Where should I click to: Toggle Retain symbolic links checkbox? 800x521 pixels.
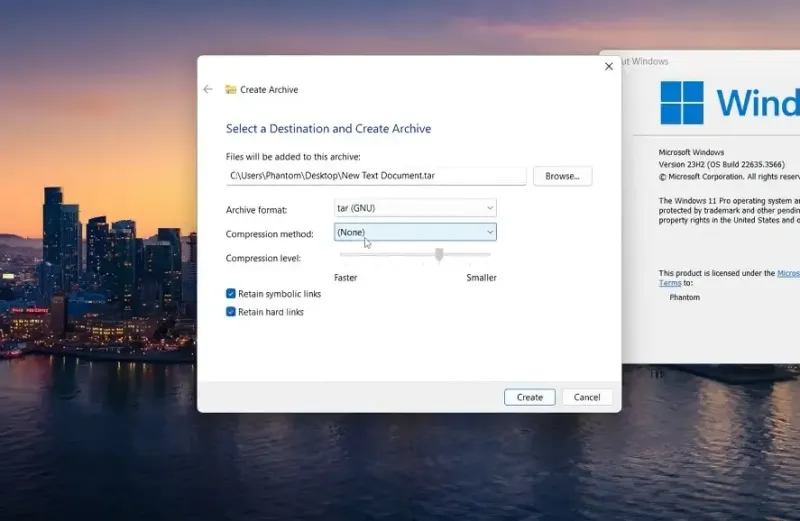coord(231,293)
